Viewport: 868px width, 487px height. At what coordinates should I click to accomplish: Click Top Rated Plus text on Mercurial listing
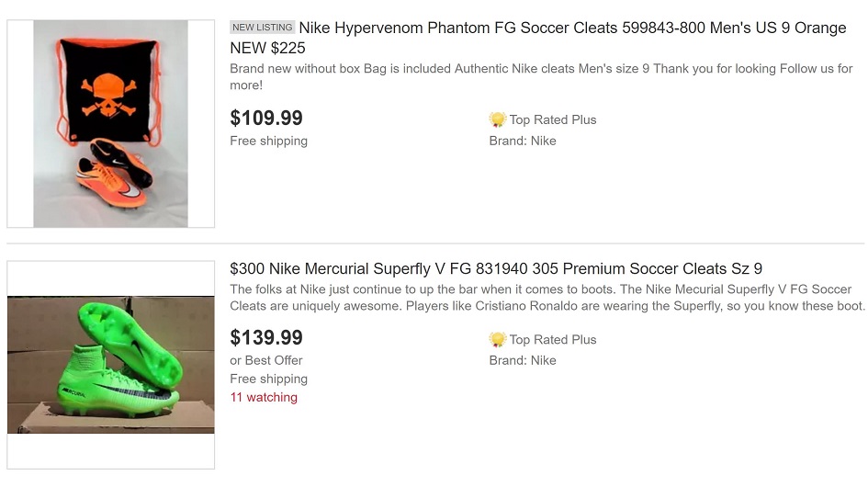click(x=553, y=339)
